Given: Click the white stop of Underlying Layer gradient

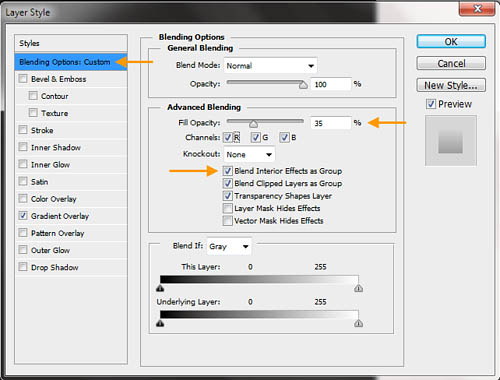Looking at the screenshot, I should [x=359, y=323].
